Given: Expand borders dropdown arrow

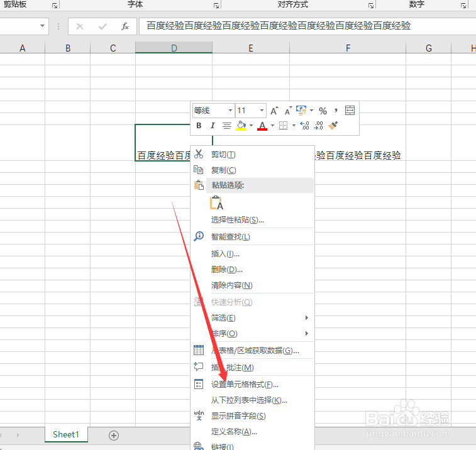Looking at the screenshot, I should coord(294,125).
